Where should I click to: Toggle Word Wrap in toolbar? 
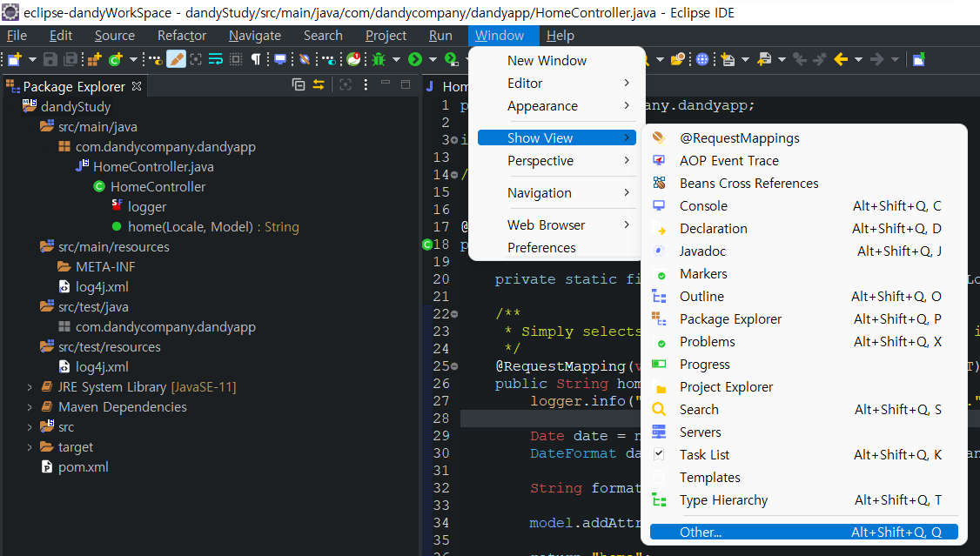pyautogui.click(x=216, y=59)
